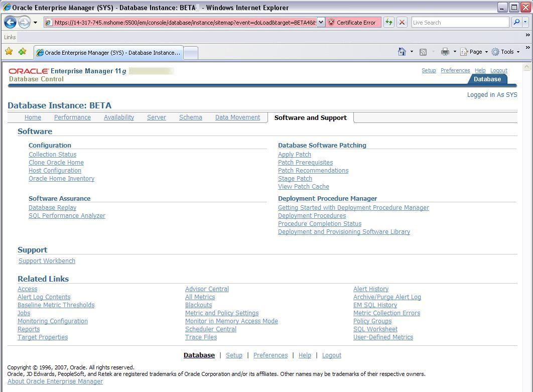Click the Logout link in page header
This screenshot has width=533, height=392.
click(x=499, y=70)
